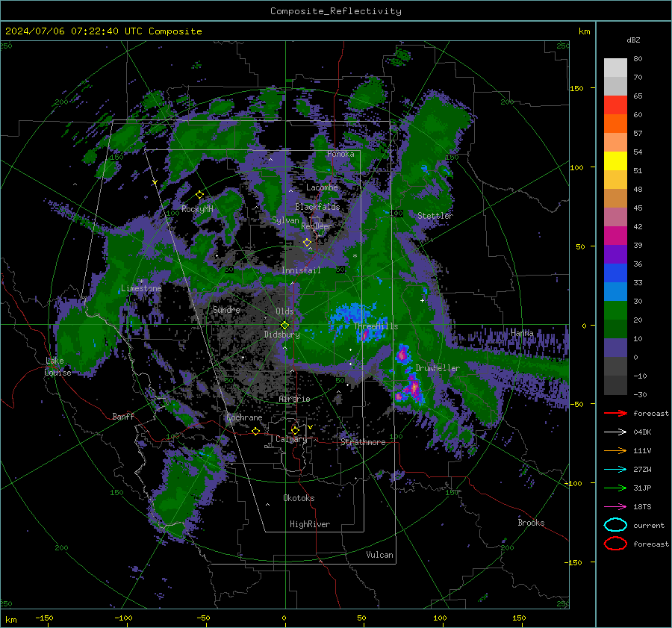Click the Blackfalds city label
672x628 pixels.
pyautogui.click(x=317, y=207)
